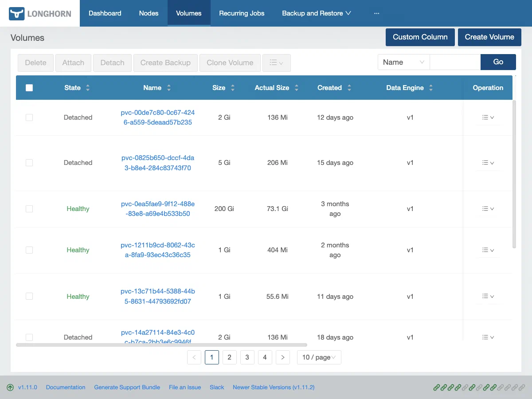Viewport: 532px width, 399px height.
Task: Open operation menu for pvc-00de7c80 volume
Action: coord(488,117)
